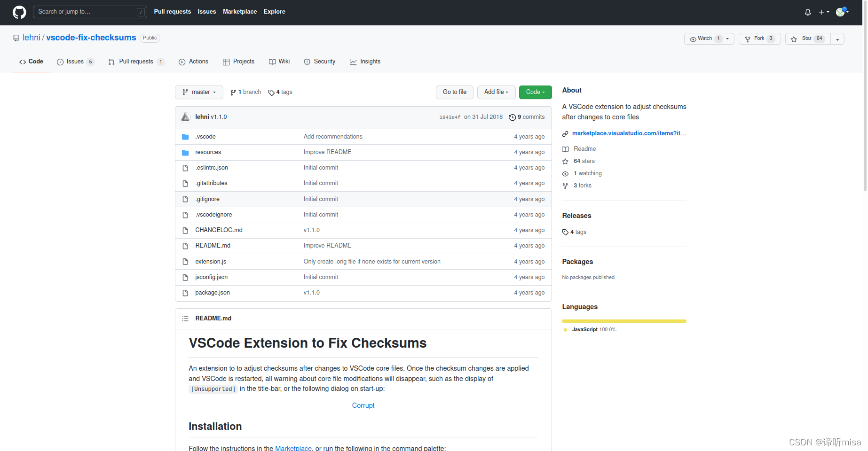This screenshot has width=868, height=451.
Task: Open the user avatar menu
Action: point(842,12)
